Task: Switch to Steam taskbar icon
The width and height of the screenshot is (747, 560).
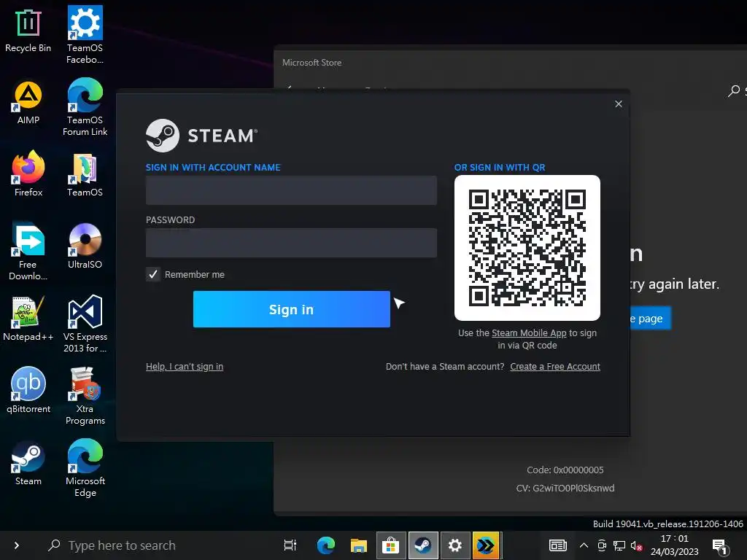Action: (x=422, y=545)
